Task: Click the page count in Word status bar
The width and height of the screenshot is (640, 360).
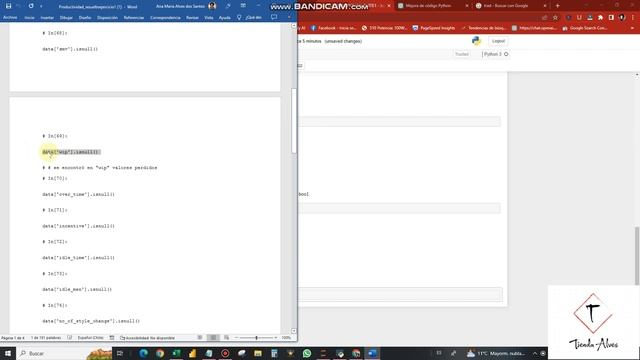Action: 13,338
